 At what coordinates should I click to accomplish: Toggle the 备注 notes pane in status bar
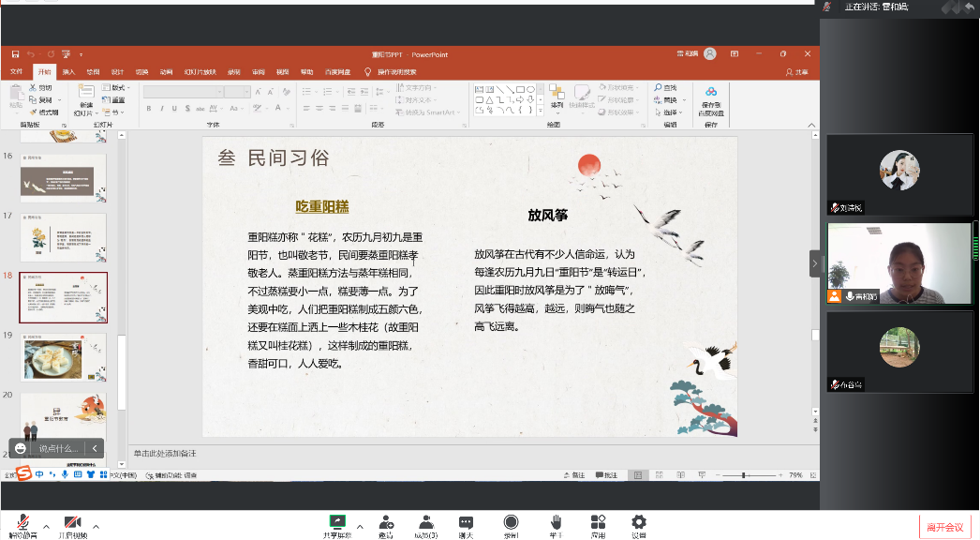tap(573, 475)
